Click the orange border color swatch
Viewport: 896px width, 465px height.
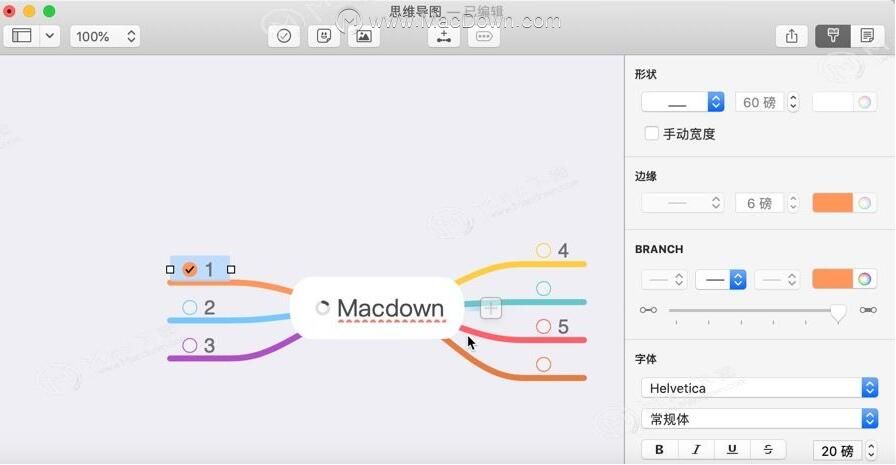coord(833,203)
